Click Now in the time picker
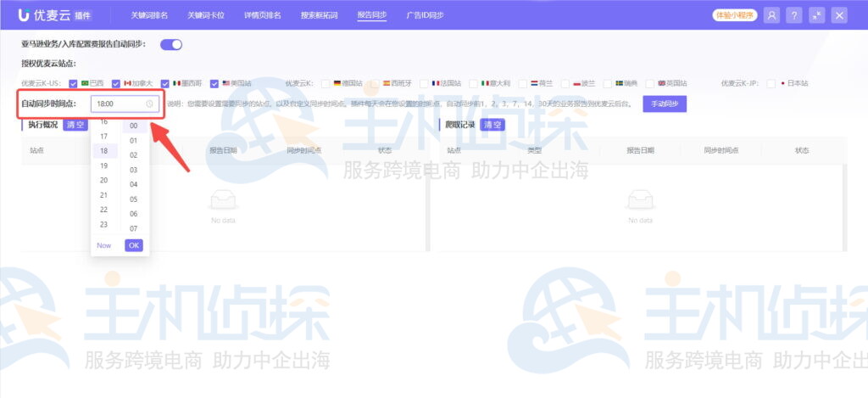The image size is (868, 398). click(x=104, y=245)
